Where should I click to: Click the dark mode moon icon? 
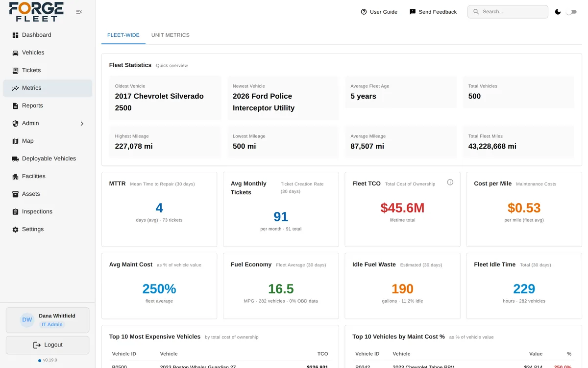(x=558, y=12)
